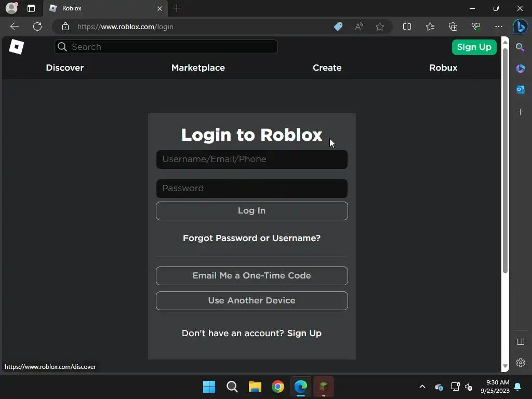Open Browser essentials heart icon
The height and width of the screenshot is (399, 532).
(476, 26)
